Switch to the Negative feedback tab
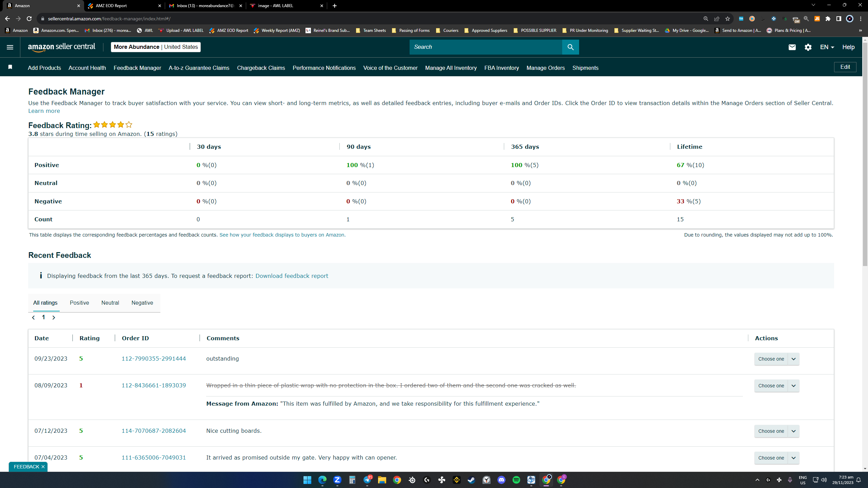Viewport: 868px width, 488px height. click(x=142, y=303)
